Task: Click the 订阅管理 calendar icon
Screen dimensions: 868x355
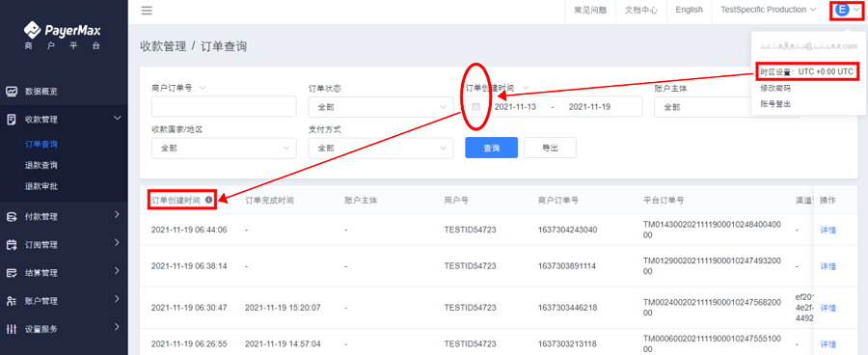Action: [x=12, y=245]
